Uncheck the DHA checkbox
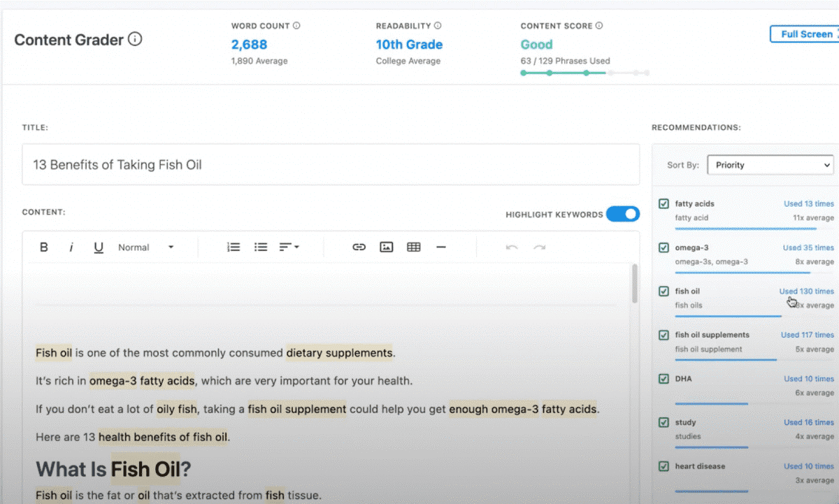 [x=664, y=378]
